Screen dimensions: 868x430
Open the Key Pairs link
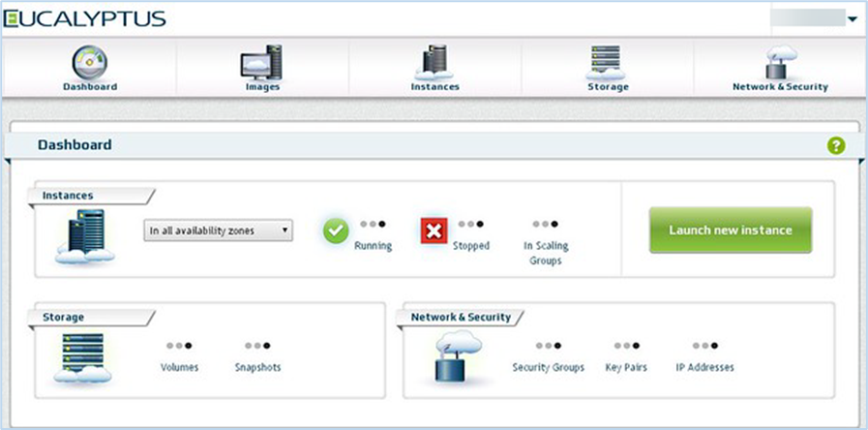coord(626,367)
